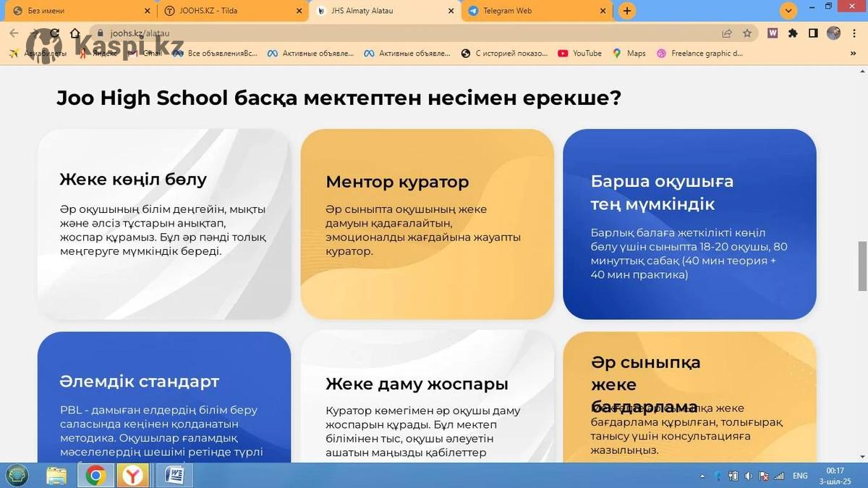
Task: Open the volume control in the tray
Action: pyautogui.click(x=749, y=476)
